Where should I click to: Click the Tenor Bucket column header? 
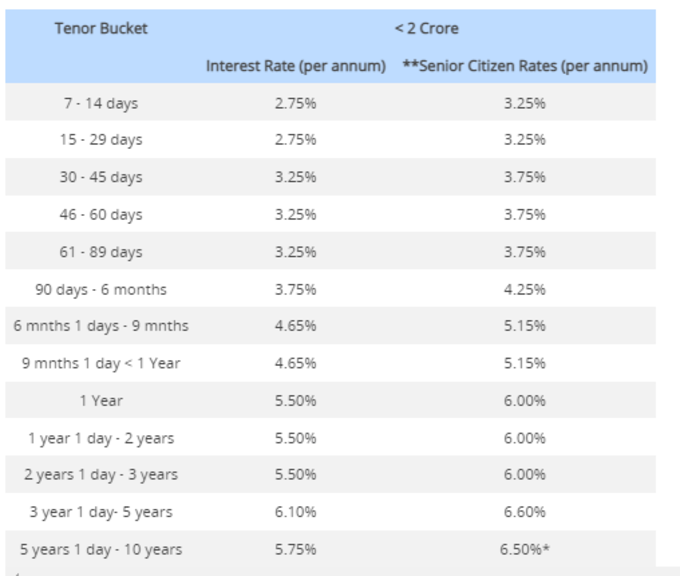101,29
